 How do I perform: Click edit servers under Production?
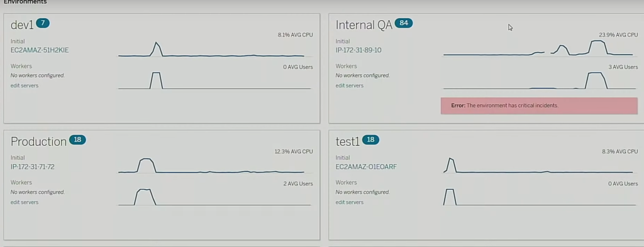coord(25,202)
